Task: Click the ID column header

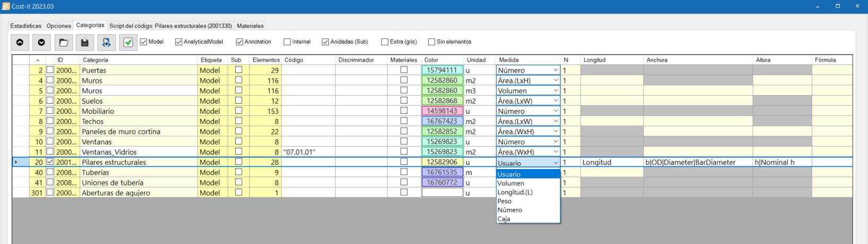Action: (x=67, y=60)
